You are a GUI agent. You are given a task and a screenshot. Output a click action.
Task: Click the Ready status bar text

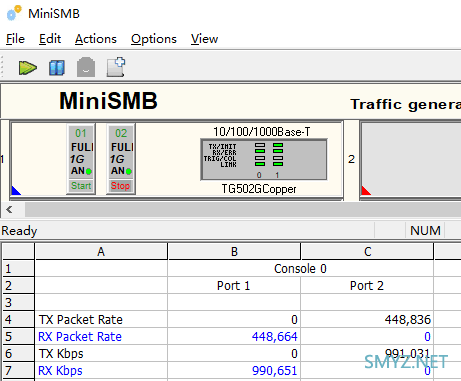click(19, 230)
